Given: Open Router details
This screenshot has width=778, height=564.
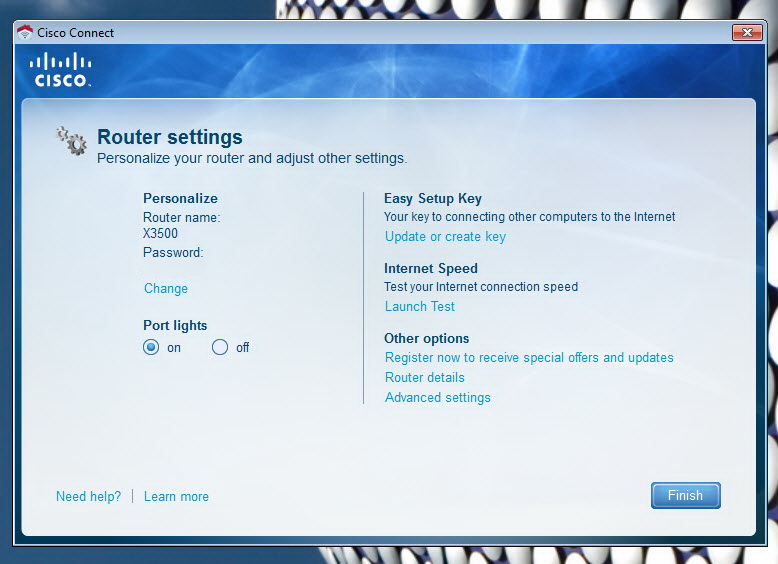Looking at the screenshot, I should pos(425,377).
